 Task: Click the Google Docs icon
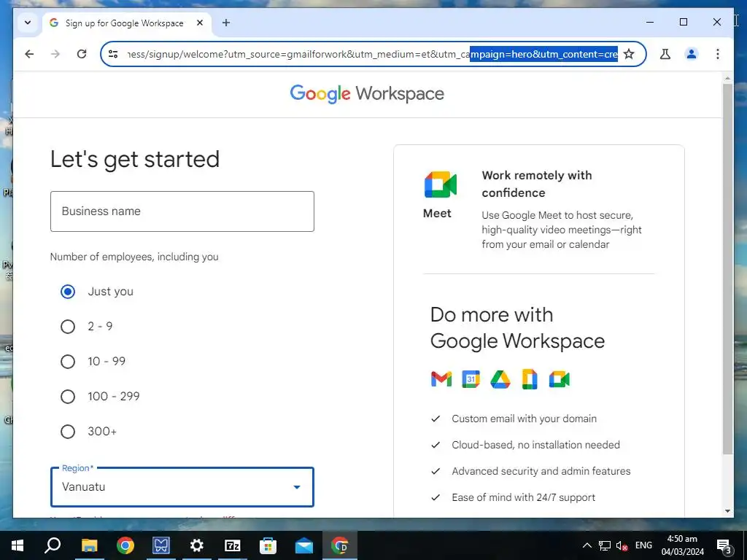pos(530,379)
